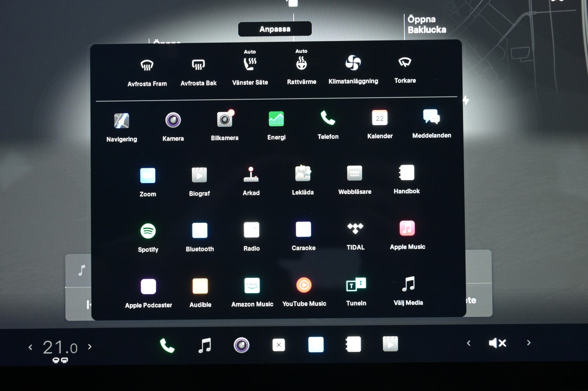Open the Navigering app
588x391 pixels.
click(122, 127)
